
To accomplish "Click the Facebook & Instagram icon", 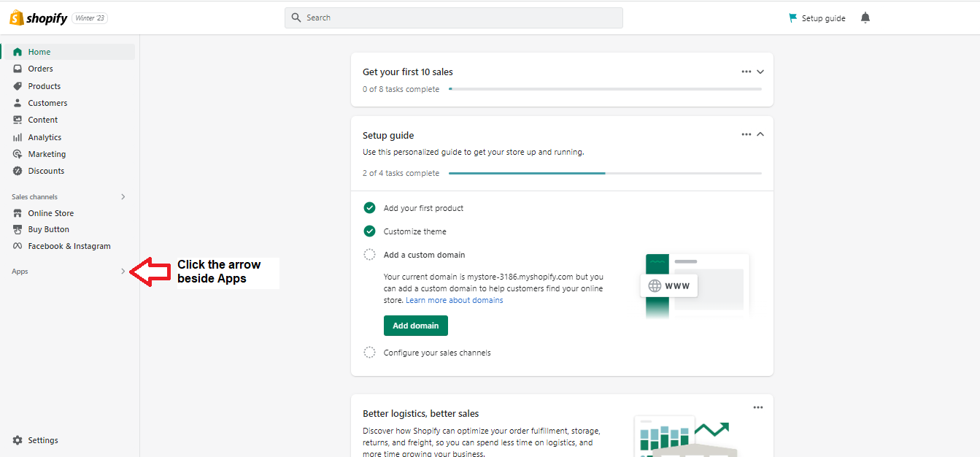I will point(18,246).
